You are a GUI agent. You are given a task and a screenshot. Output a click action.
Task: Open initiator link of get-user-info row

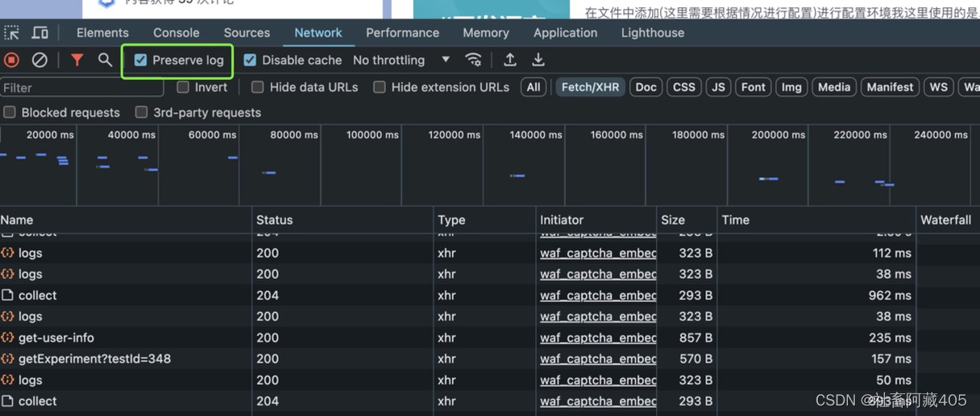(x=598, y=338)
